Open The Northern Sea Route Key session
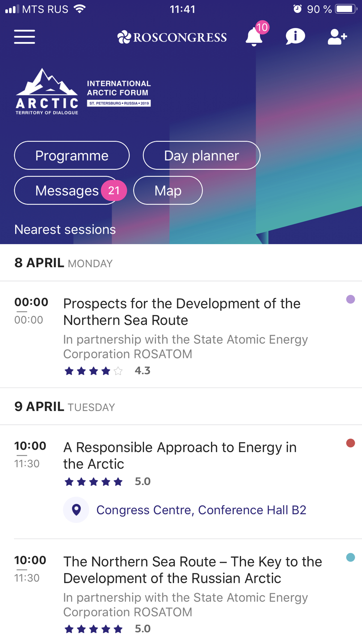 (x=193, y=570)
